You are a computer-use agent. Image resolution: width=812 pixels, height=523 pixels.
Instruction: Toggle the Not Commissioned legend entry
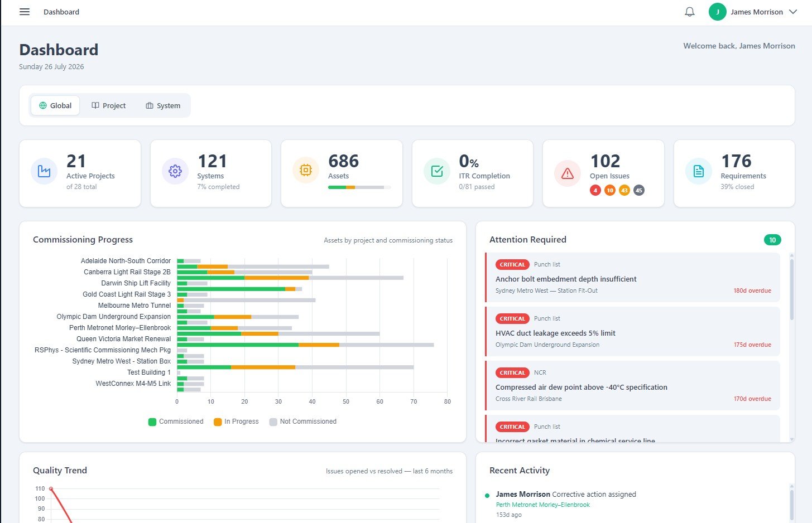tap(303, 422)
